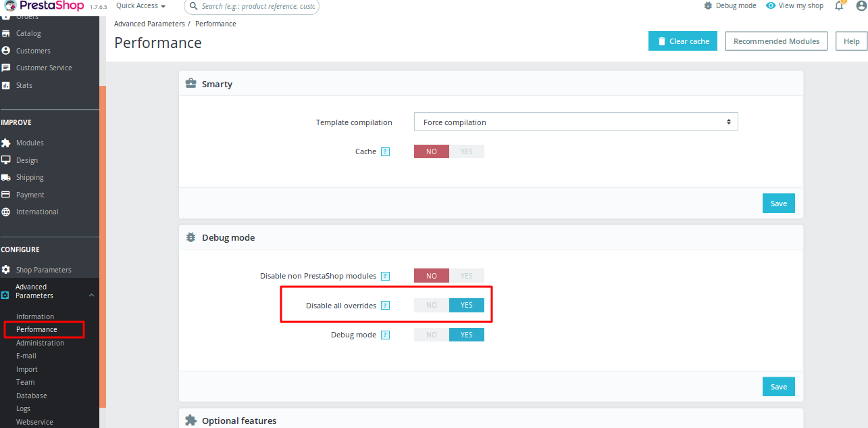868x428 pixels.
Task: Click the Catalog store icon in sidebar
Action: coord(6,33)
